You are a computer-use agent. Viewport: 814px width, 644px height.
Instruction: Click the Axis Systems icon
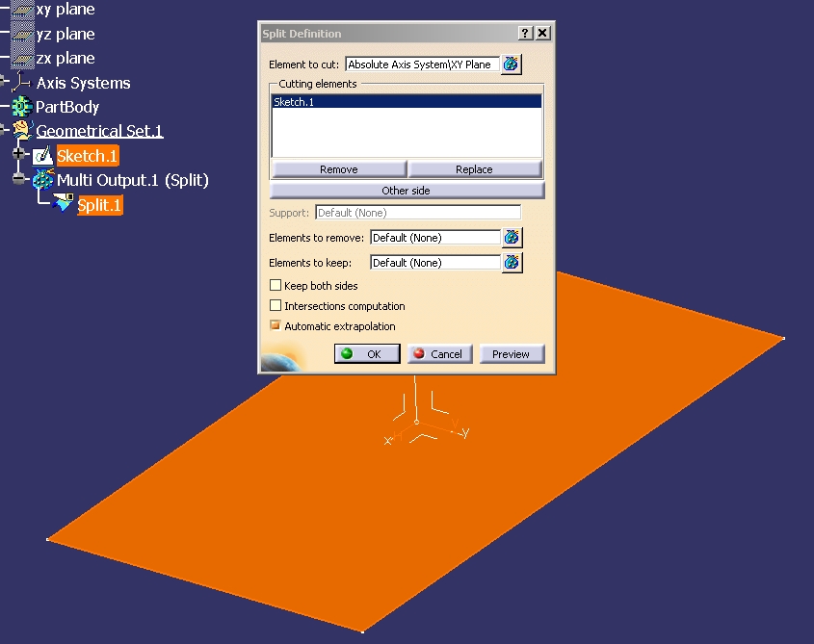(21, 83)
